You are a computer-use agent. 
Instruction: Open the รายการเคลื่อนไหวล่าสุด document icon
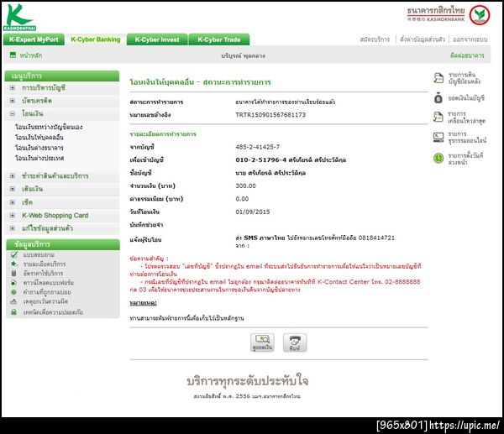(438, 118)
